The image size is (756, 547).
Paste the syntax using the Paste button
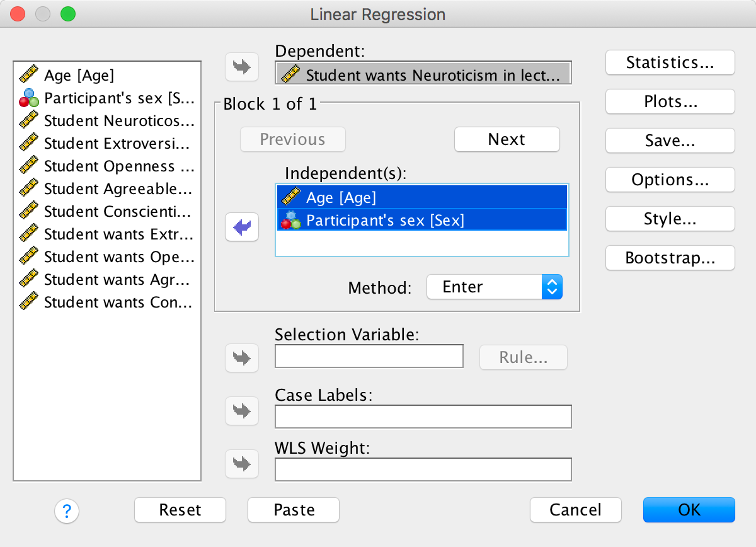click(x=294, y=510)
